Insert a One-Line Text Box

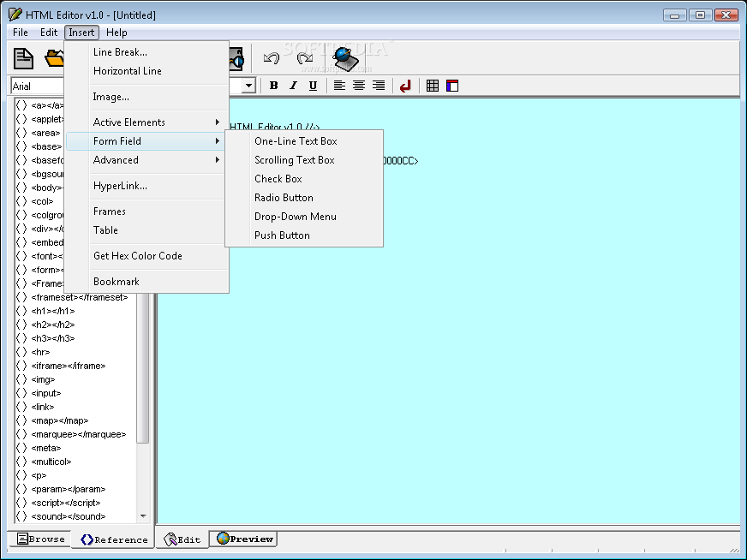(304, 141)
